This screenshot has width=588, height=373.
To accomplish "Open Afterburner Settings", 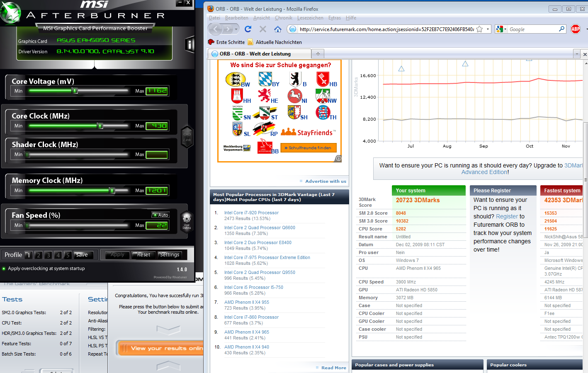I will coord(170,255).
